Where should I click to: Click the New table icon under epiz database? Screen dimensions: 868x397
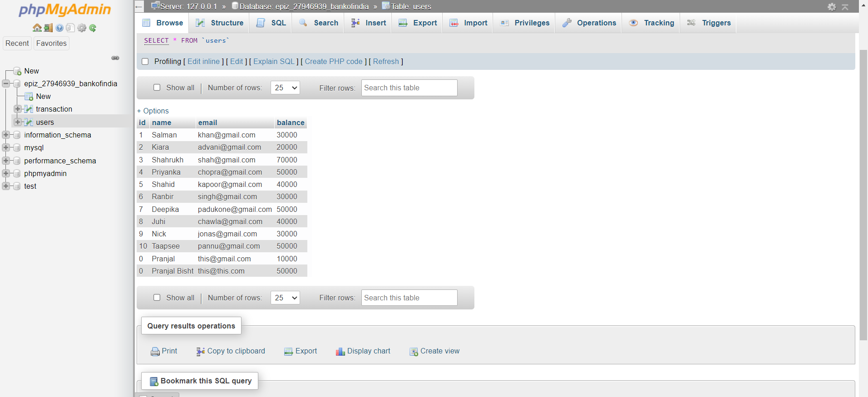(x=29, y=96)
